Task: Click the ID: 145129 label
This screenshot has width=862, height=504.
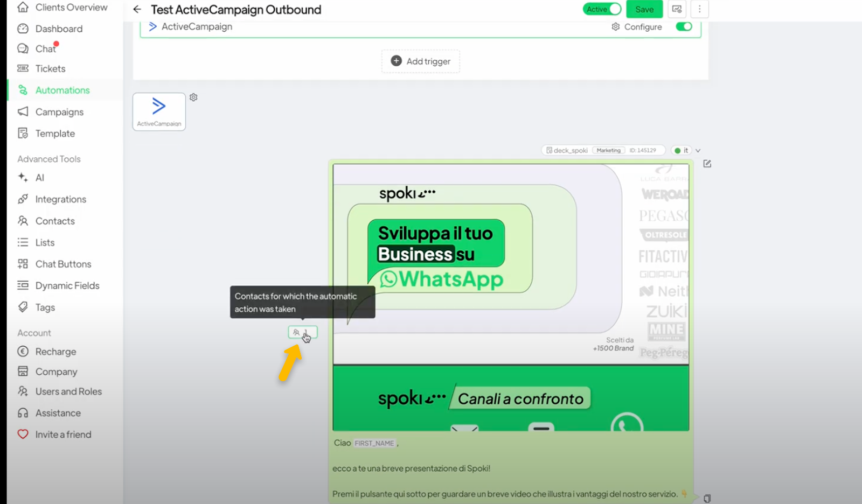Action: [x=643, y=150]
